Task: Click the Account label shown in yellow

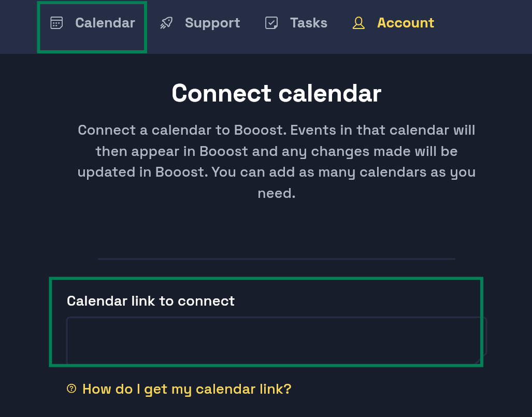Action: (x=405, y=23)
